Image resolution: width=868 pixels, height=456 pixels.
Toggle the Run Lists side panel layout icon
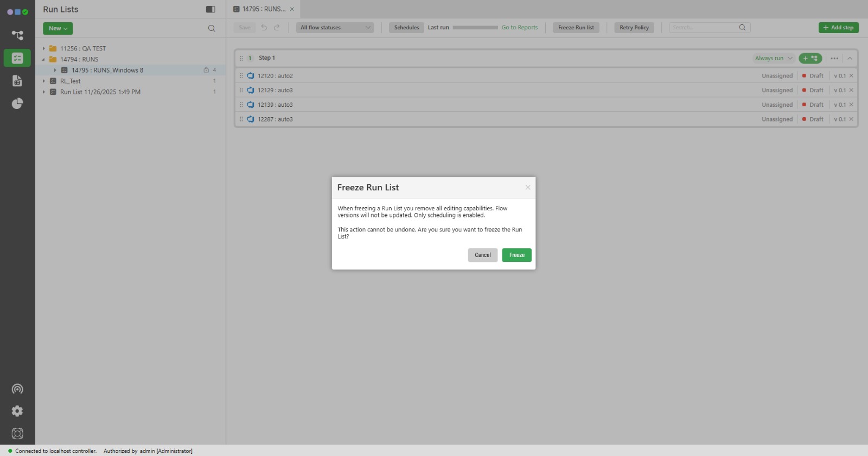coord(210,9)
